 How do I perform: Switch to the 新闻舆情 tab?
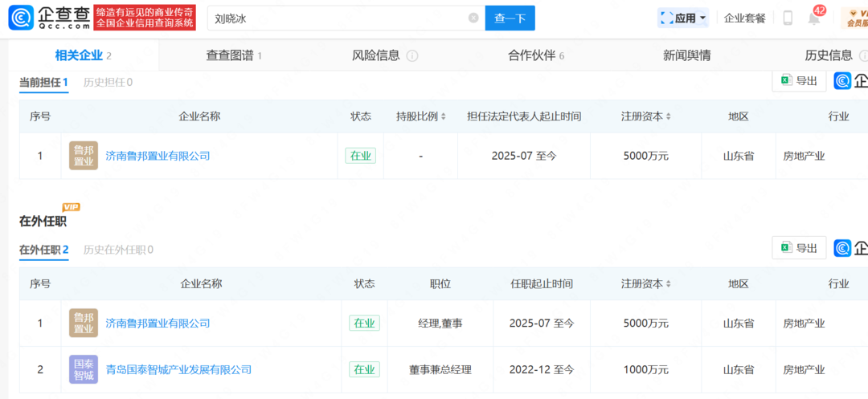[687, 55]
